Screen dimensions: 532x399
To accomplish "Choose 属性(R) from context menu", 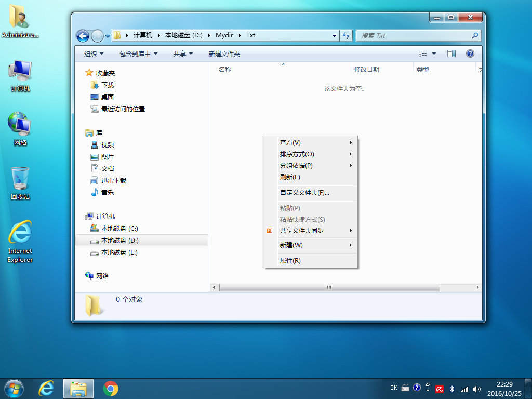I will 310,261.
